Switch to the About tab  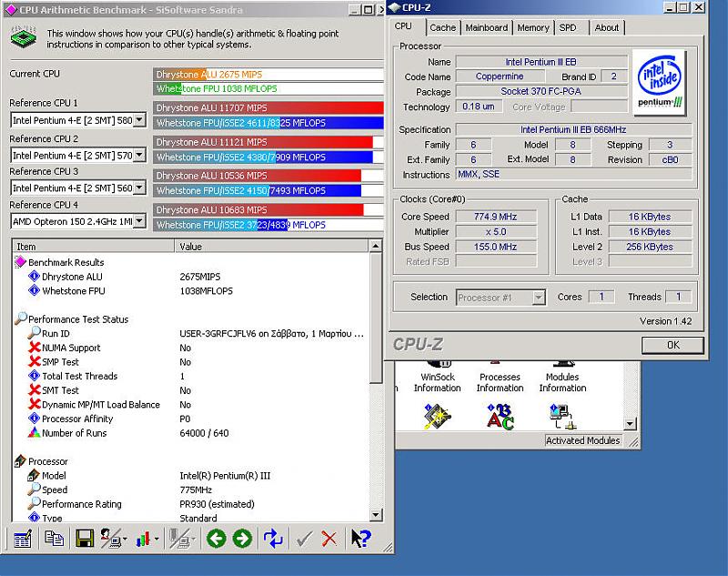607,27
